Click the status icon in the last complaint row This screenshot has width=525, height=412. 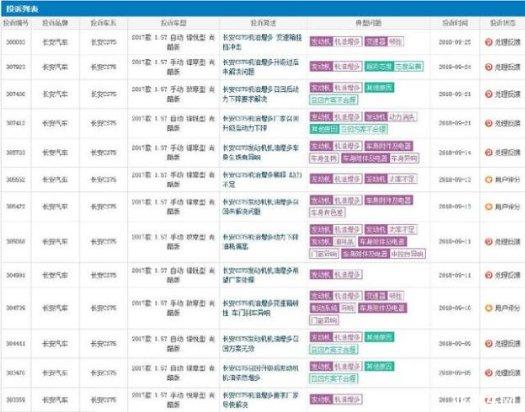click(x=489, y=400)
